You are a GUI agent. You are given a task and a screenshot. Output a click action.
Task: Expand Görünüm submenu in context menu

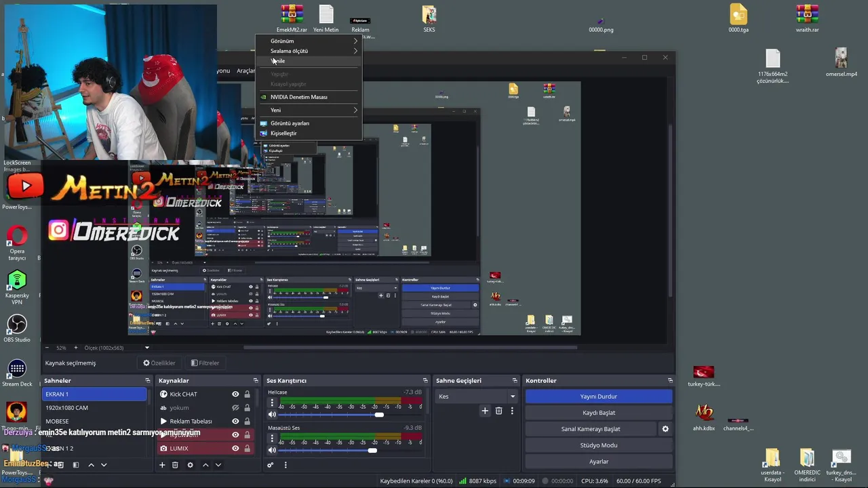click(308, 41)
